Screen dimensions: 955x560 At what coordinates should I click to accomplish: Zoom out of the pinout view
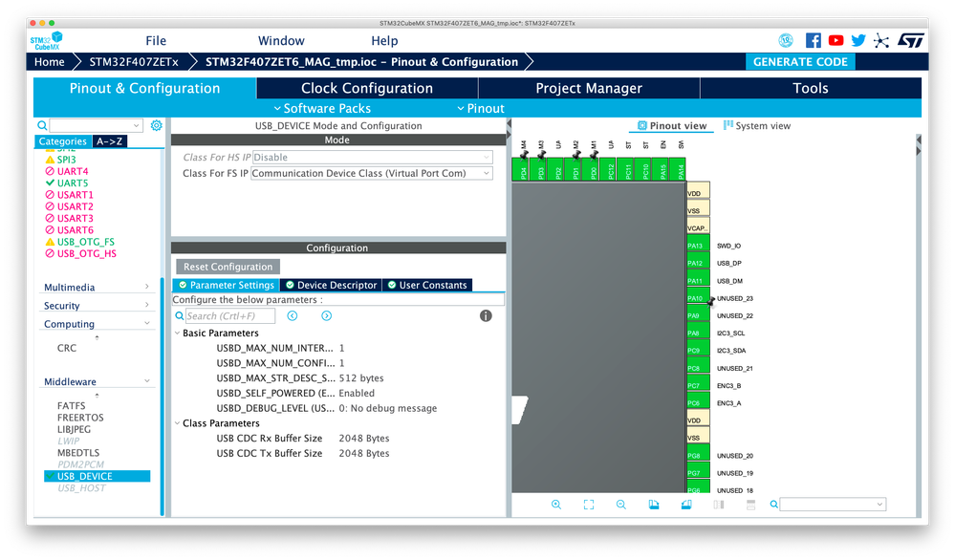point(620,505)
